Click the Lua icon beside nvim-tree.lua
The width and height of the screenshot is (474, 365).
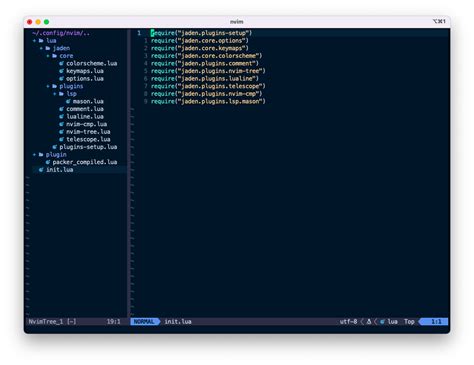point(61,132)
